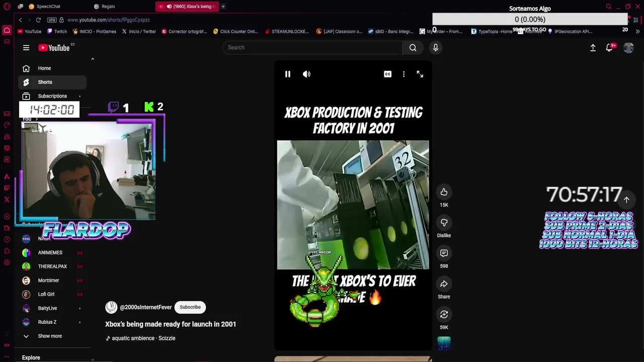
Task: Open three-dot more options on the short
Action: click(404, 74)
